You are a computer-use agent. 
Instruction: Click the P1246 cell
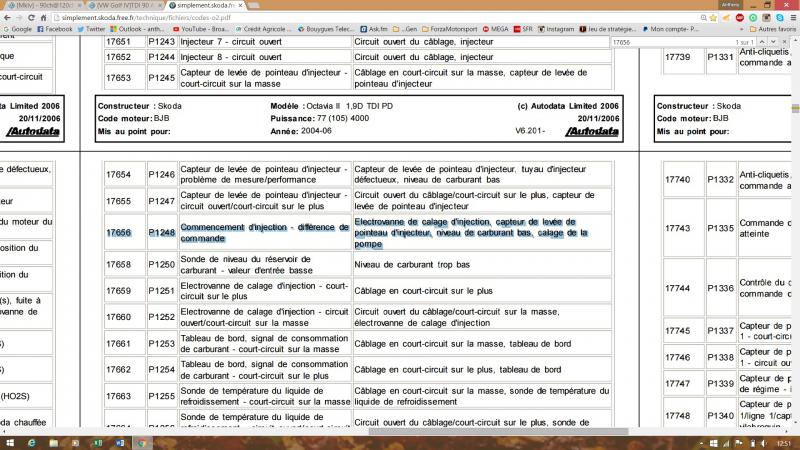162,174
